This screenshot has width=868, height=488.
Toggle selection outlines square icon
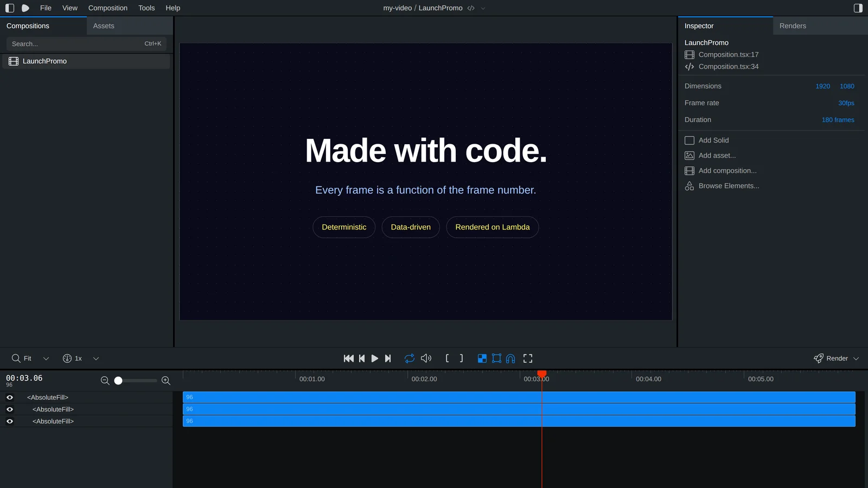(496, 358)
